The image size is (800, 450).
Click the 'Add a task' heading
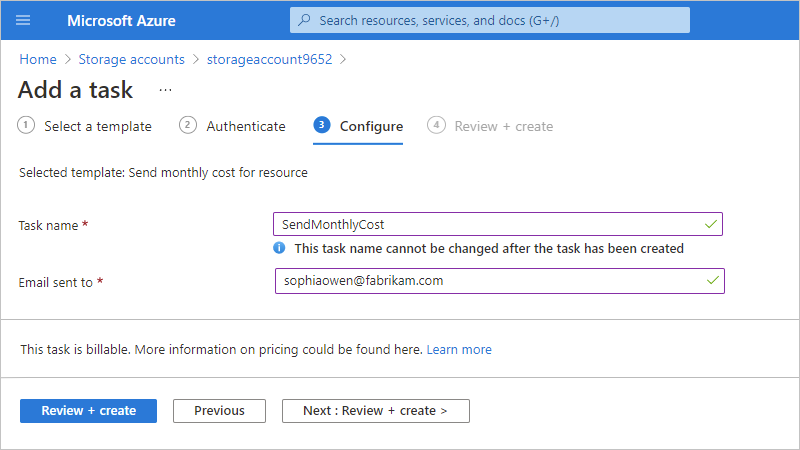(76, 90)
